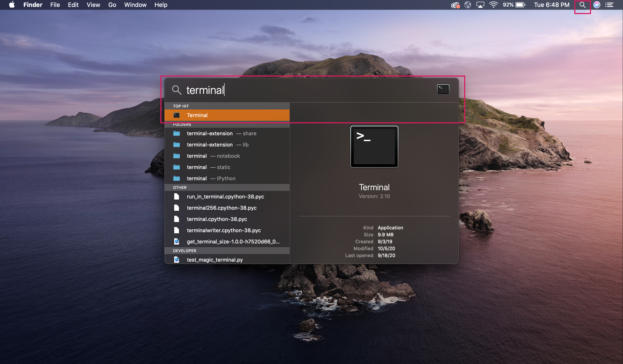This screenshot has height=364, width=623.
Task: Select test_magic_terminal.py result
Action: [227, 259]
